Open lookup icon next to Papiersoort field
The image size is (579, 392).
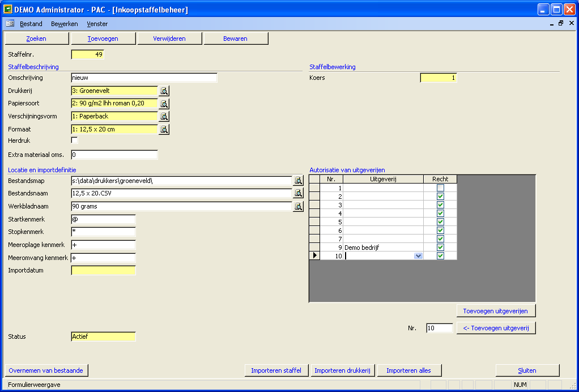tap(164, 103)
